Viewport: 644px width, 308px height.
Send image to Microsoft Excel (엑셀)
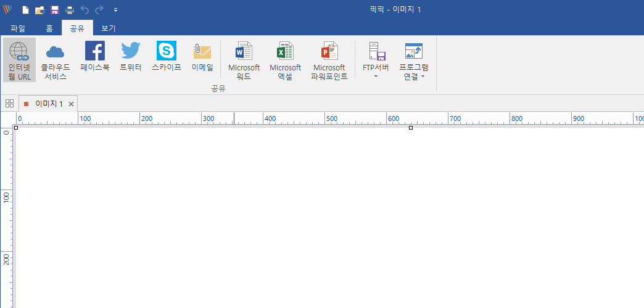tap(285, 60)
